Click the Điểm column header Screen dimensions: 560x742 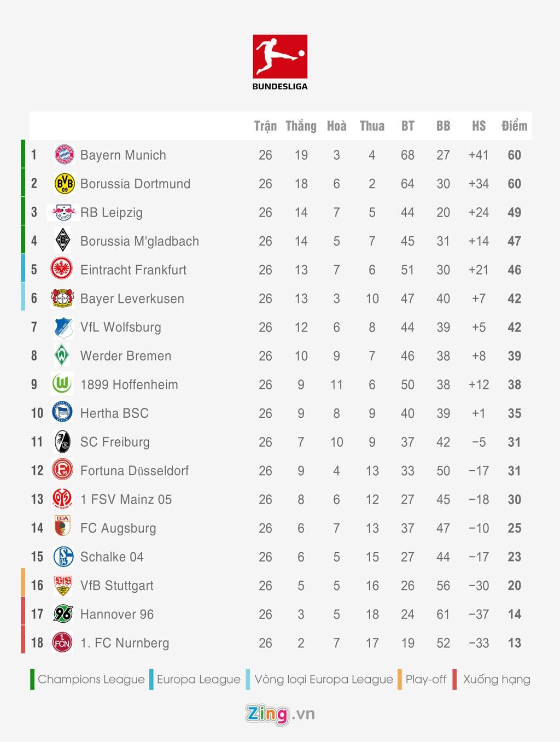coord(514,126)
